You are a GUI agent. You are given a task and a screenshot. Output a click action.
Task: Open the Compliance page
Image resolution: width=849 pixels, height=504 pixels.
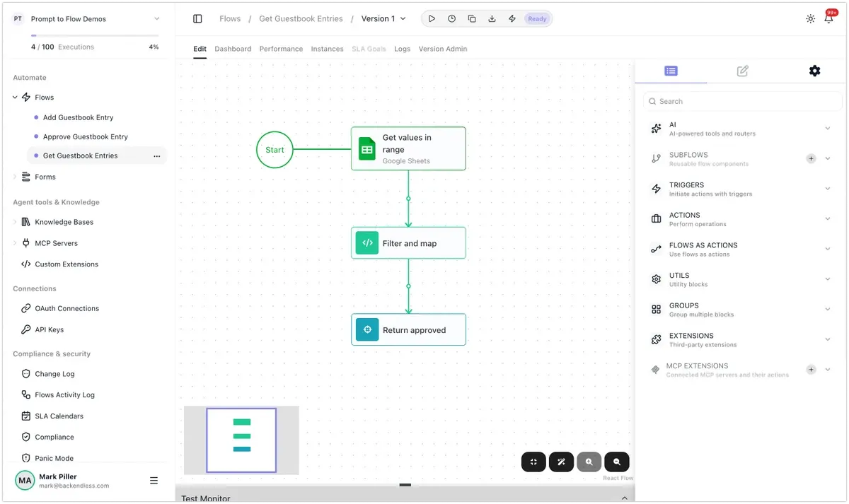pyautogui.click(x=54, y=438)
